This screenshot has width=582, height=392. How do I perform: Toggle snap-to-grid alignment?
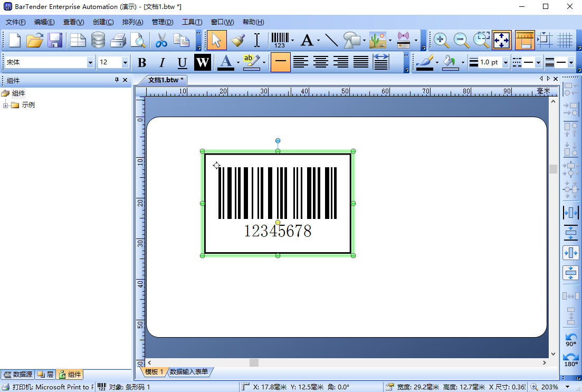click(x=545, y=40)
